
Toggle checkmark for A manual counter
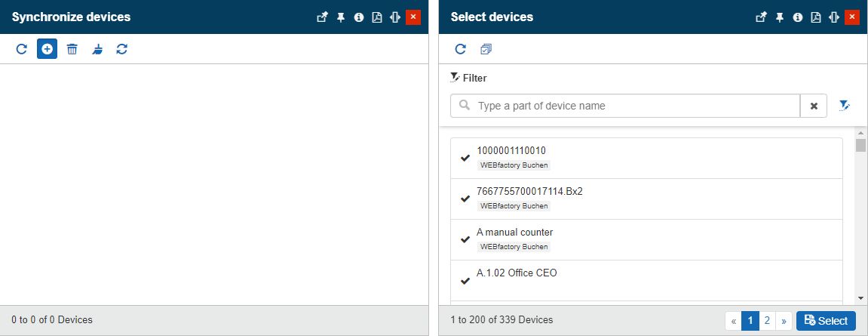pos(465,239)
